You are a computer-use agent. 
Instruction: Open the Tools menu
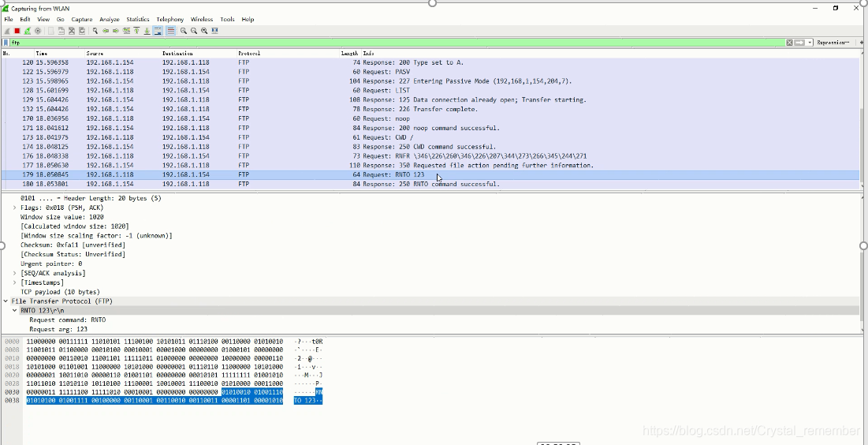click(x=227, y=20)
